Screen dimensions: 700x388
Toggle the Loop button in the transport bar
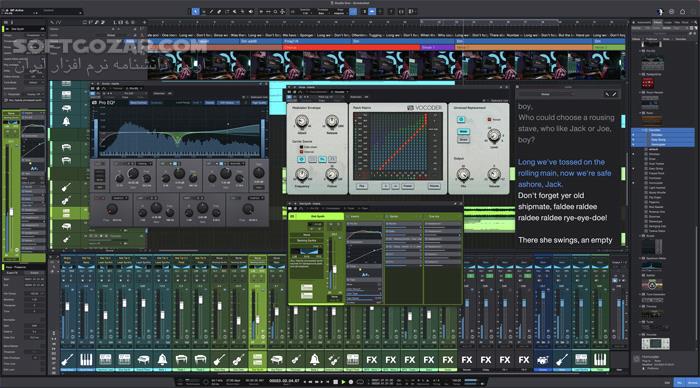[x=360, y=382]
